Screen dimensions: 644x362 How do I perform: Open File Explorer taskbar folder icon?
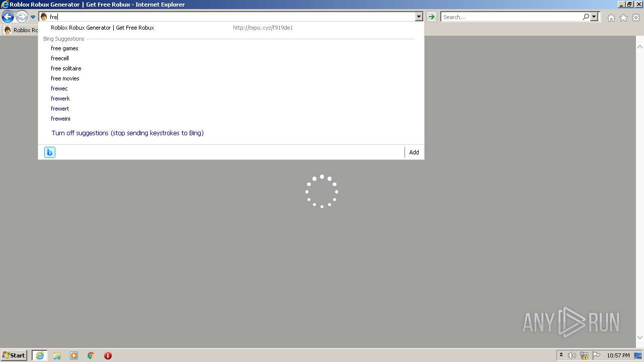pos(57,355)
